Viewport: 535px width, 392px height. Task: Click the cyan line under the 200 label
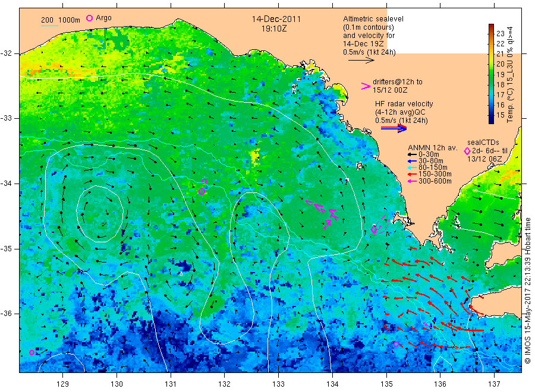tap(49, 26)
